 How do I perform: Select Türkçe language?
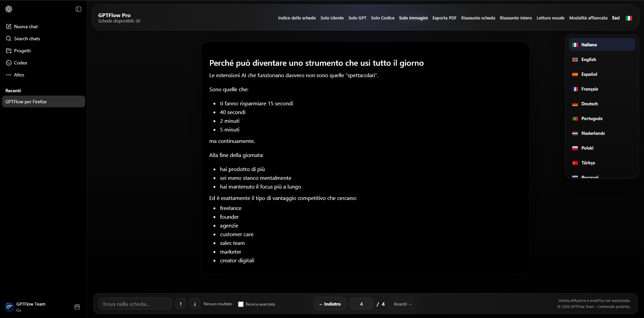coord(602,163)
